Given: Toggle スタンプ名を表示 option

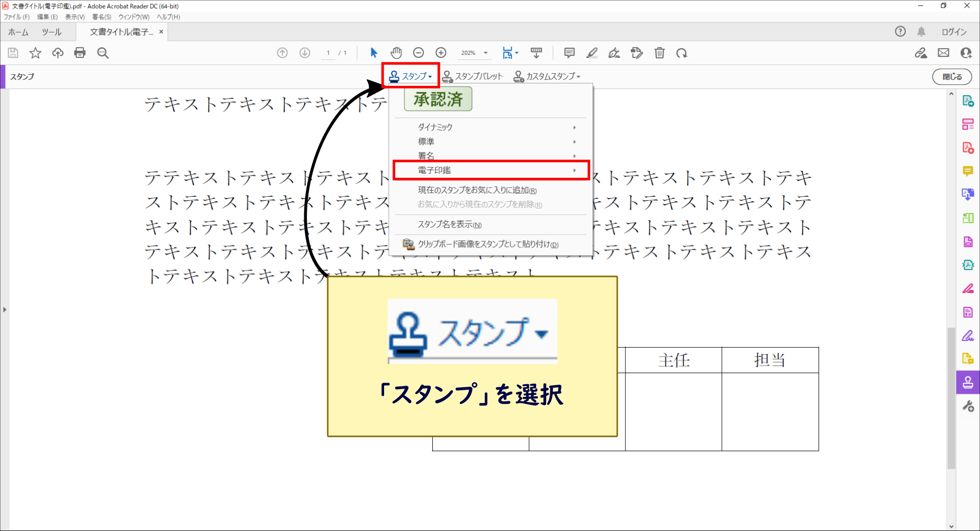Looking at the screenshot, I should [x=449, y=225].
